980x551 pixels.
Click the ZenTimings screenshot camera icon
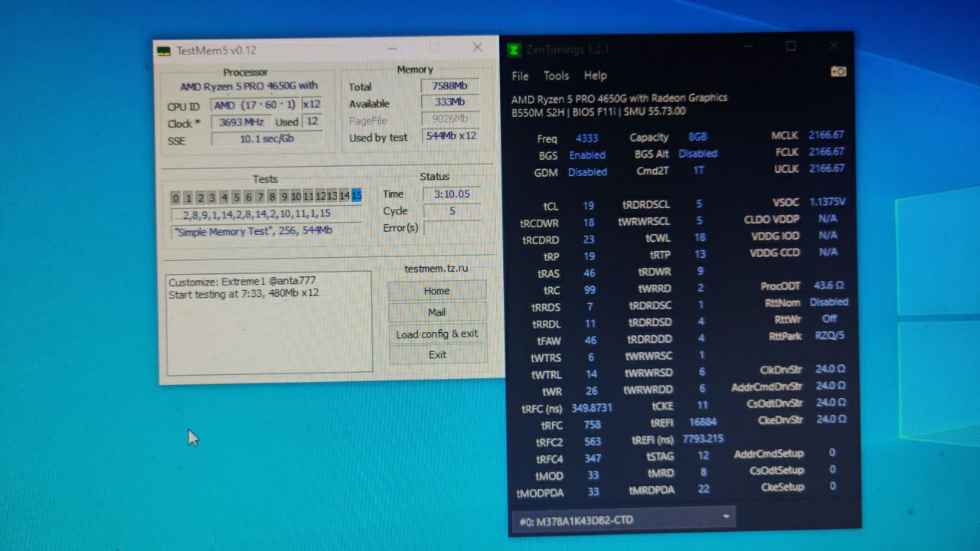pos(838,71)
